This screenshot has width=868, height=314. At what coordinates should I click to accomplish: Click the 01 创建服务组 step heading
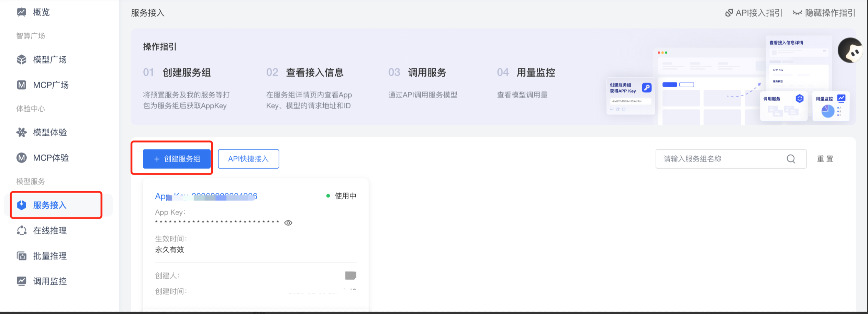click(177, 72)
